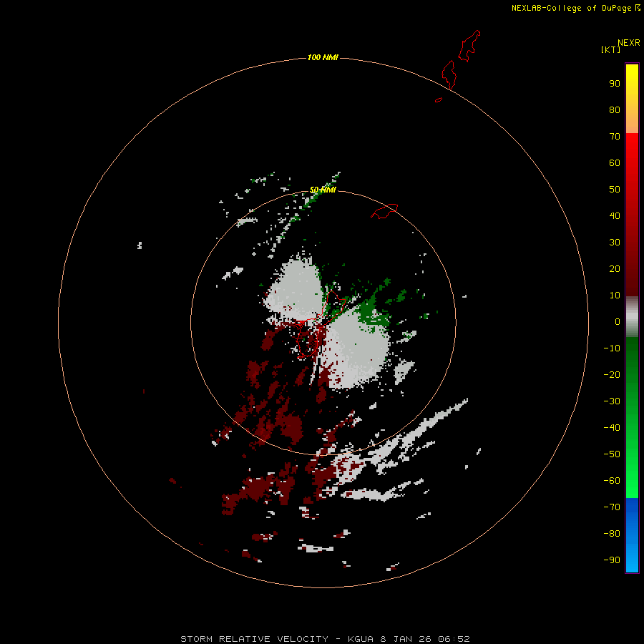Click the positive 70 knot scale label
This screenshot has width=644, height=644.
615,137
